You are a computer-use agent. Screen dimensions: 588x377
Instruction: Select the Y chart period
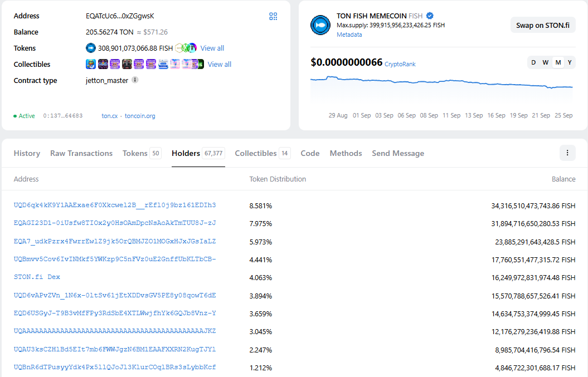coord(570,62)
